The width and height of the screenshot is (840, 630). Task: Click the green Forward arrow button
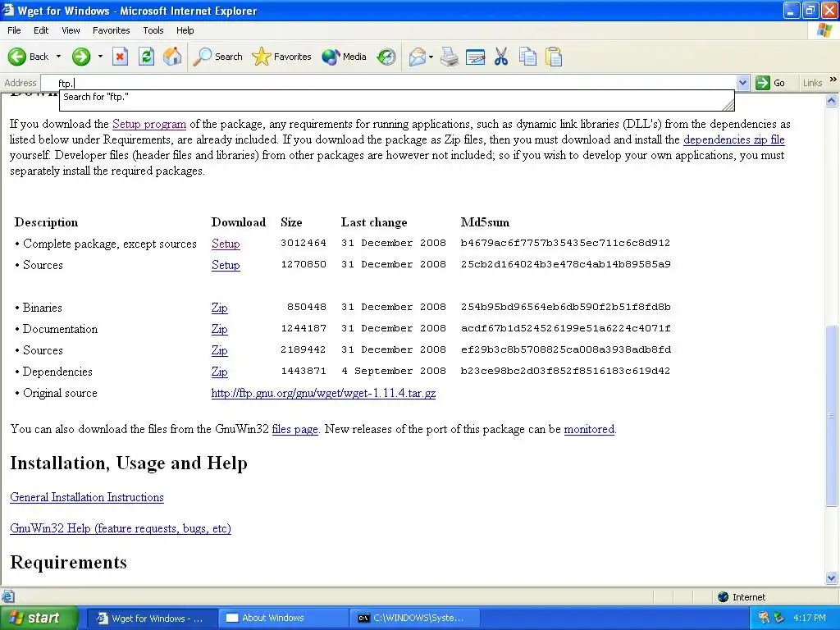point(81,57)
